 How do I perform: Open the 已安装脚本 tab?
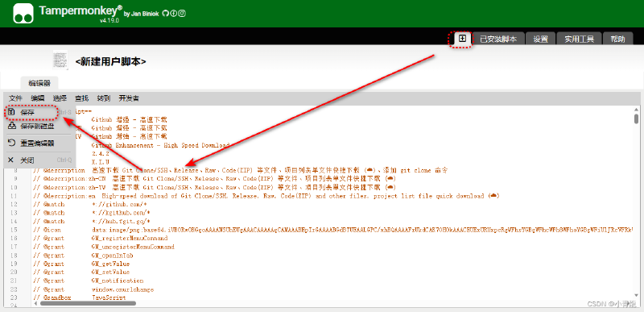tap(498, 39)
